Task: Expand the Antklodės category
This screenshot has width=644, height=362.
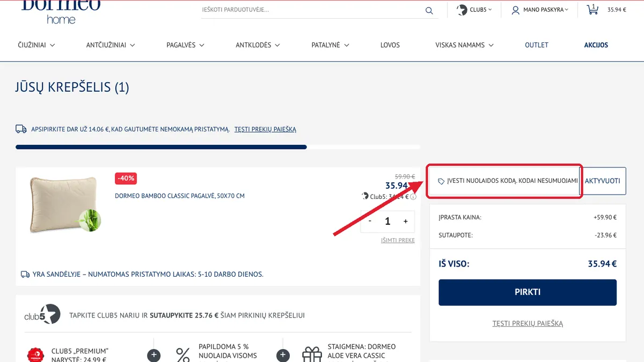Action: tap(258, 45)
